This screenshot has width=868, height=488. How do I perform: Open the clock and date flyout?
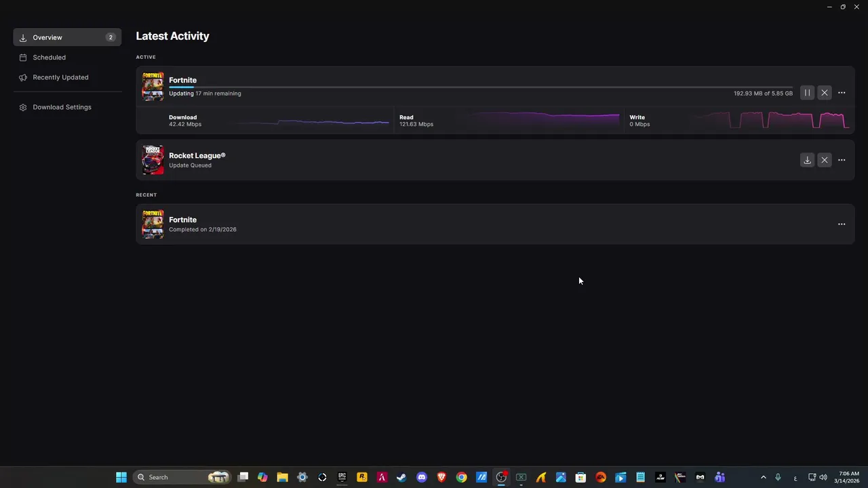click(x=848, y=477)
